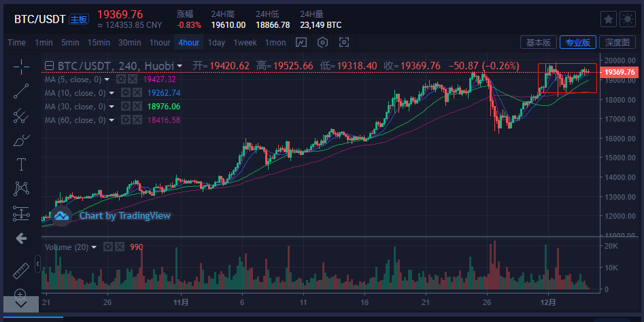Open Volume (20) dropdown arrow
The height and width of the screenshot is (322, 644).
coord(94,247)
